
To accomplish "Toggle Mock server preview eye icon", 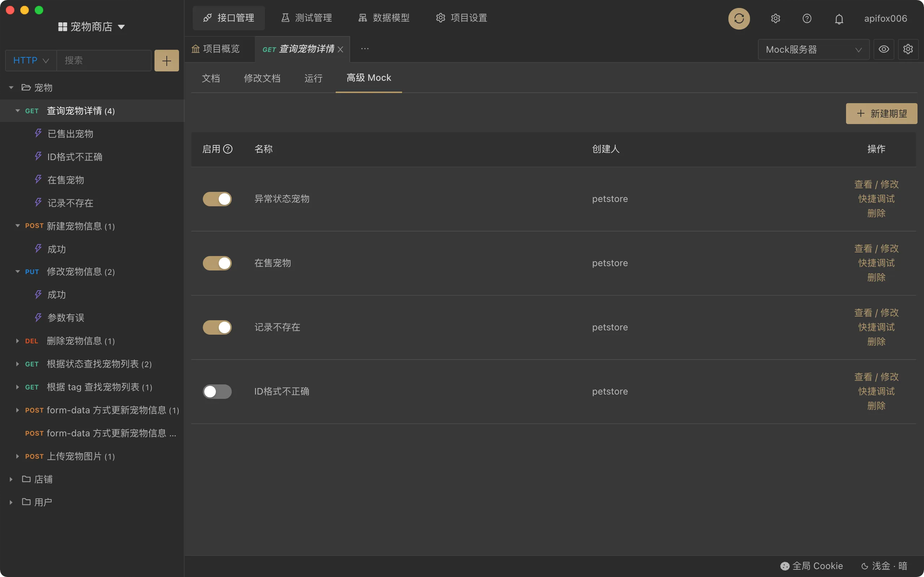I will pyautogui.click(x=884, y=49).
